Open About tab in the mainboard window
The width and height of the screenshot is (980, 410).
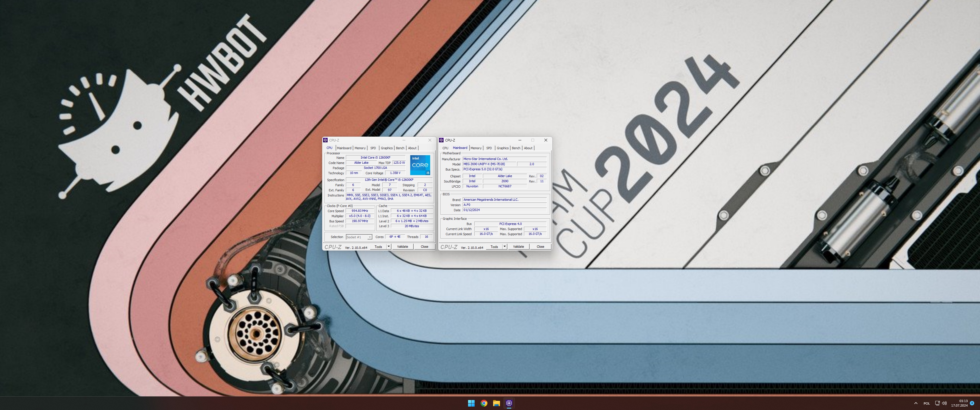coord(528,148)
